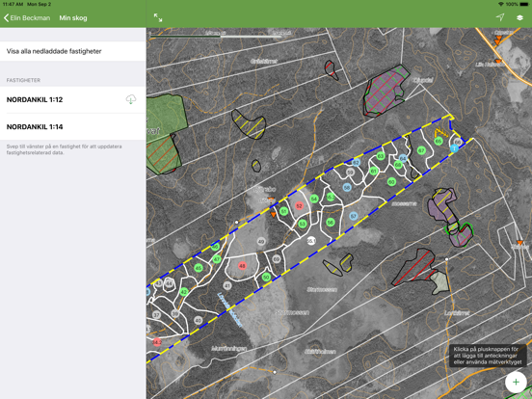Select green stand marker 45

coord(199,268)
